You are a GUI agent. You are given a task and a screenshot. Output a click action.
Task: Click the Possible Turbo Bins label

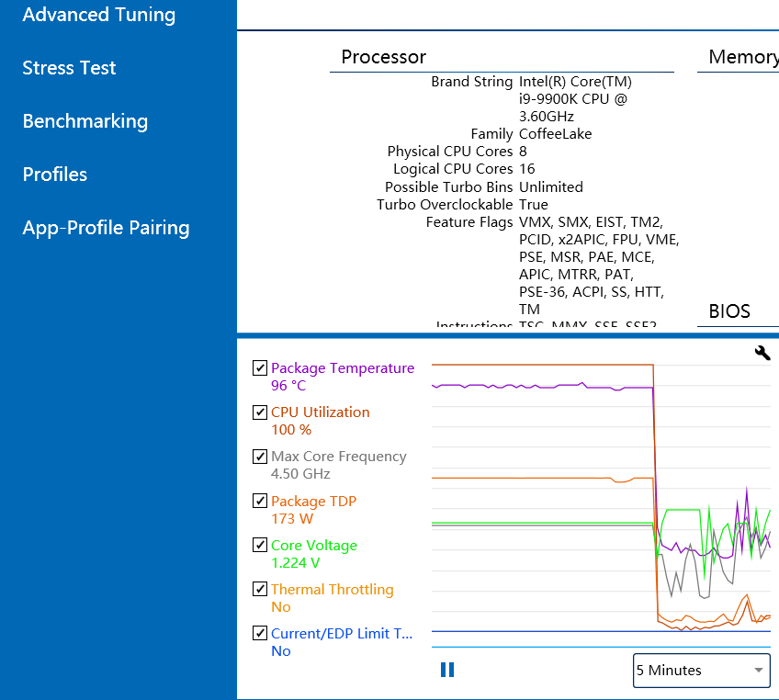tap(448, 187)
